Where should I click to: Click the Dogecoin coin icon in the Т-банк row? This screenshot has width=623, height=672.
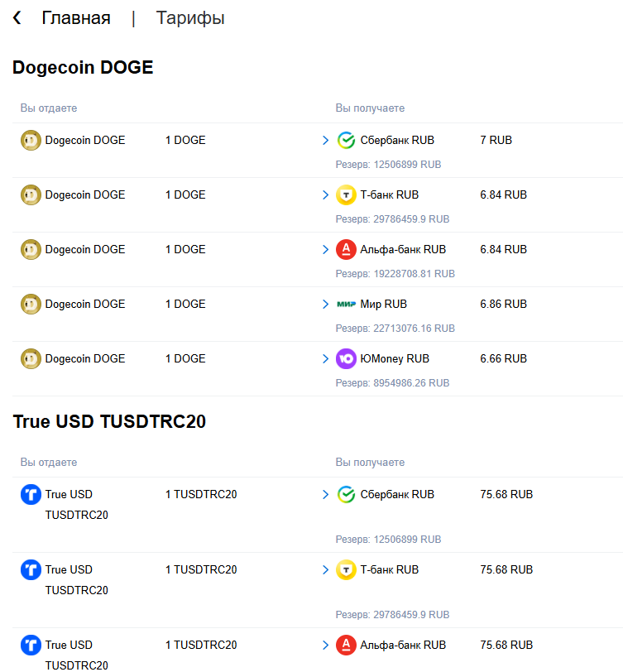pos(31,194)
